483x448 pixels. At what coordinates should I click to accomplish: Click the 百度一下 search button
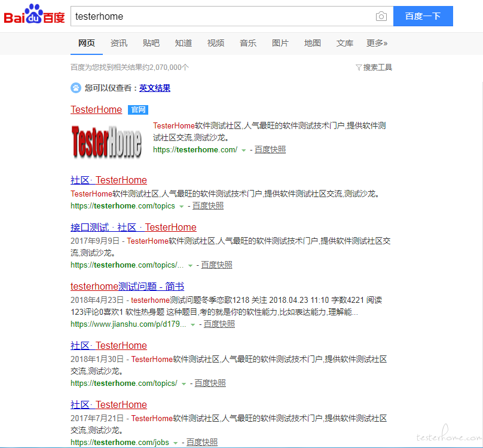tap(423, 16)
